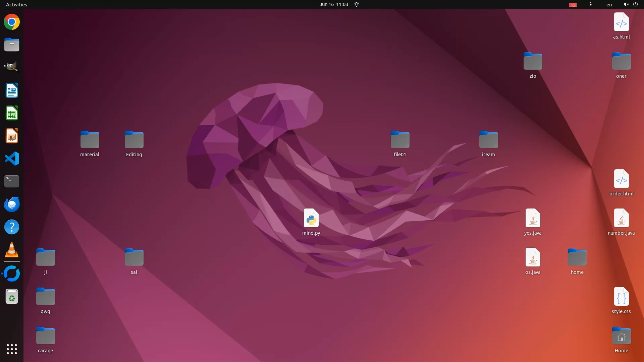Screen dimensions: 644x362
Task: Expand the 'en' keyboard layout menu
Action: pos(609,4)
